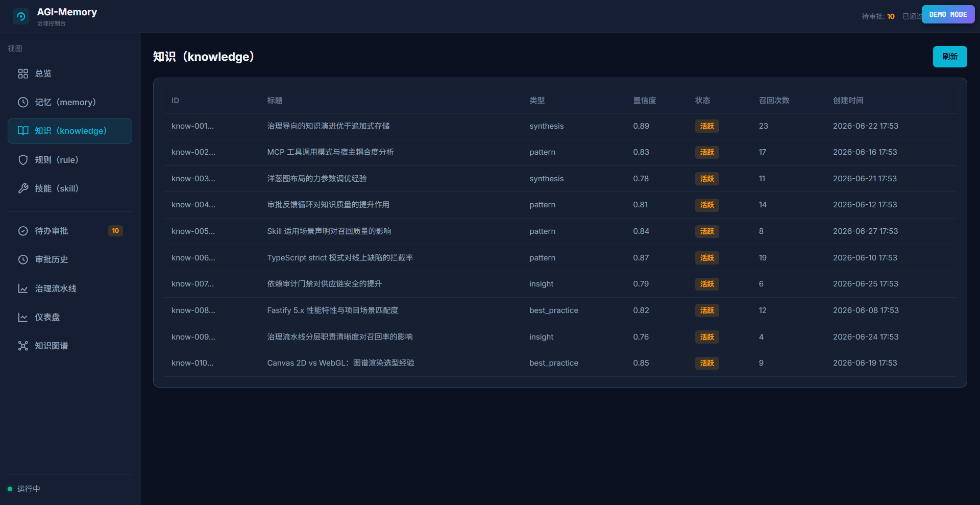This screenshot has width=980, height=505.
Task: Click the 审批历史 clock icon
Action: [x=23, y=259]
